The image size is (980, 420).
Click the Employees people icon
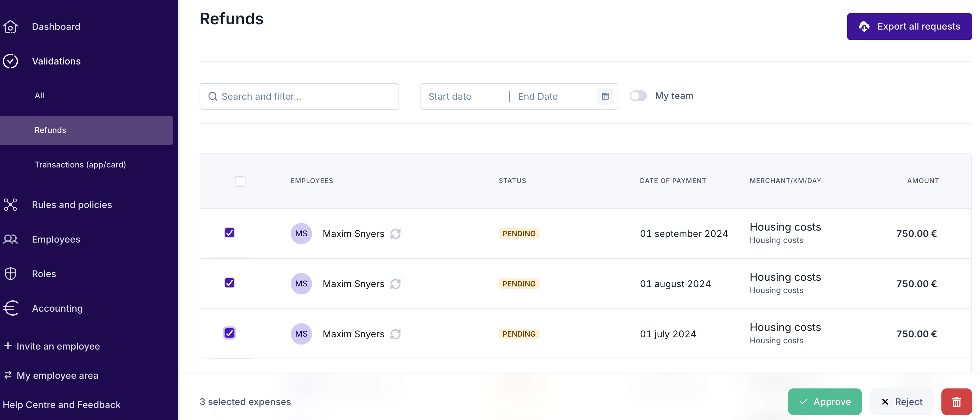(x=10, y=239)
